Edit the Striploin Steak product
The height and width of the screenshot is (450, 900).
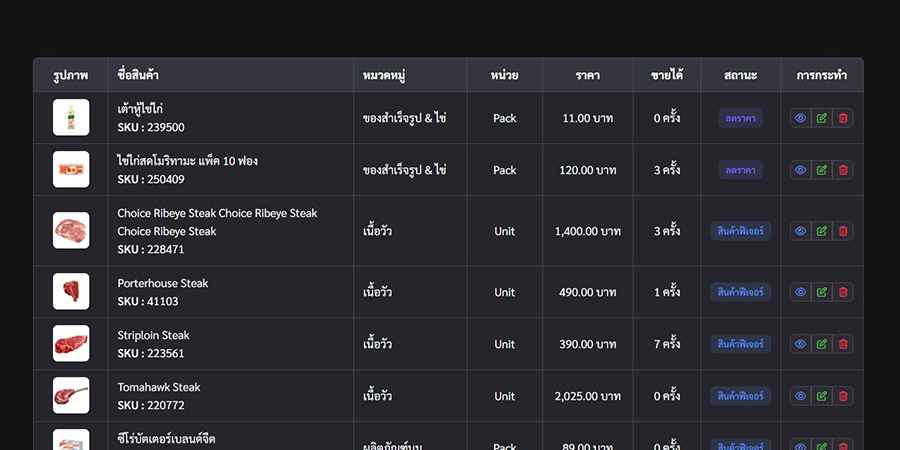(x=822, y=344)
